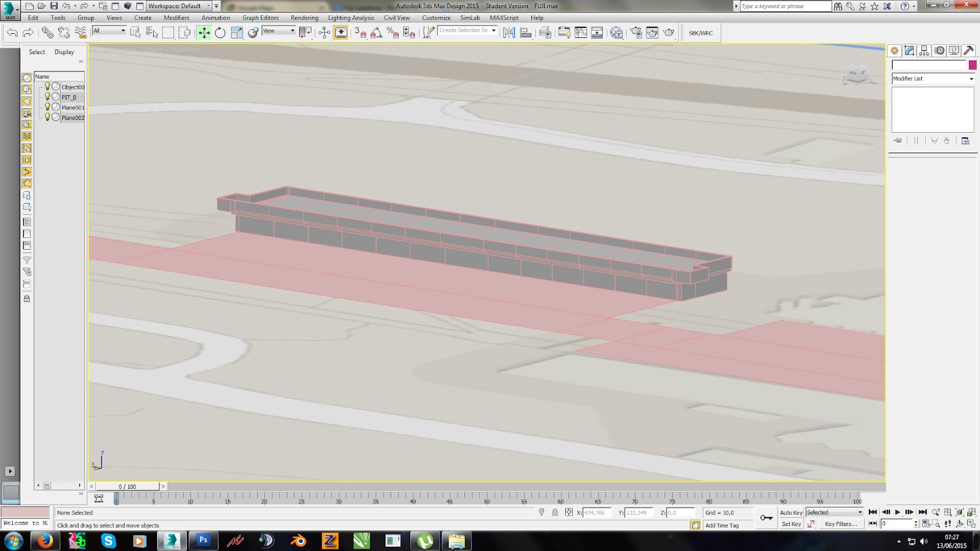The height and width of the screenshot is (551, 980).
Task: Click the Zoom Extents All icon
Action: pos(971,513)
